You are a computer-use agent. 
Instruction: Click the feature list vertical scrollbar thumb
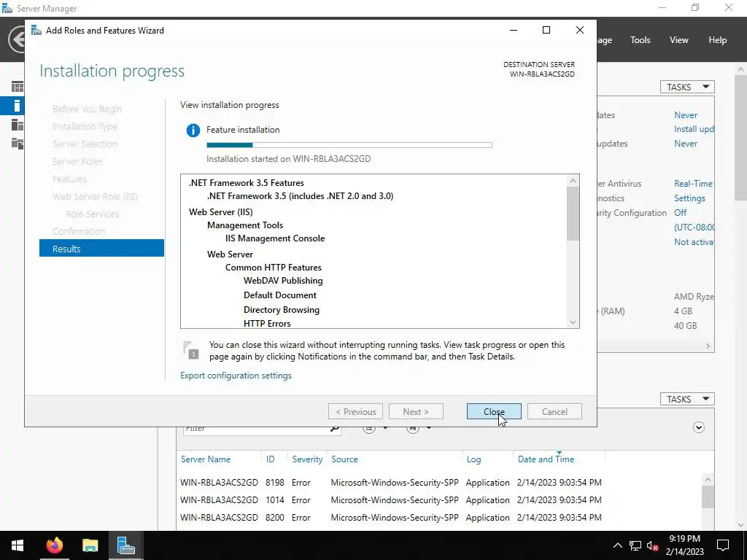point(573,214)
